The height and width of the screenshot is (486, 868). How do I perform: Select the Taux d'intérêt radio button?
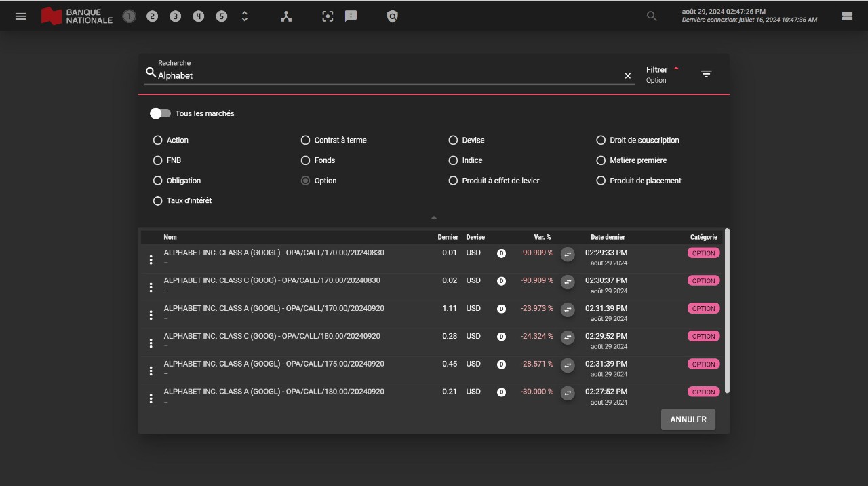157,201
